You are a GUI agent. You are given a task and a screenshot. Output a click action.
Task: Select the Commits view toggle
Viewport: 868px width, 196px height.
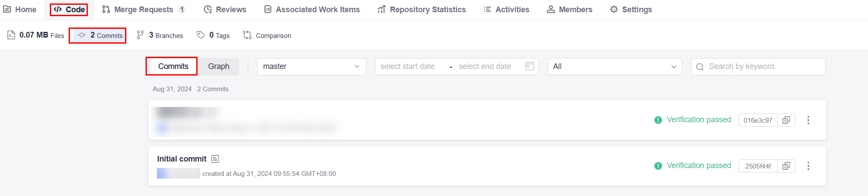pyautogui.click(x=173, y=66)
